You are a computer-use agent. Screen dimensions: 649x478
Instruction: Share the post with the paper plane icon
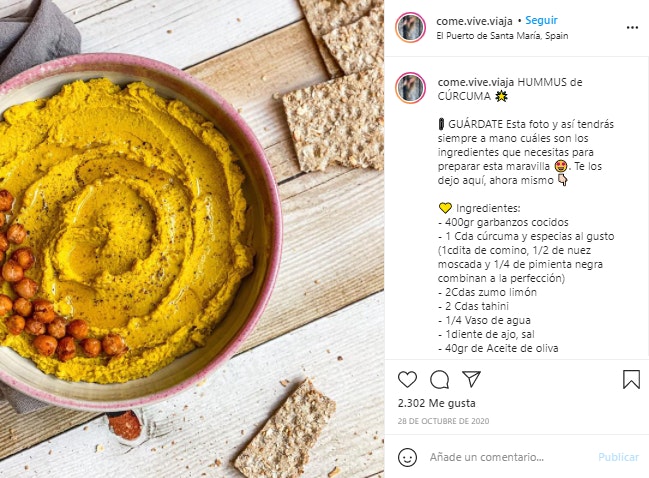tap(471, 379)
